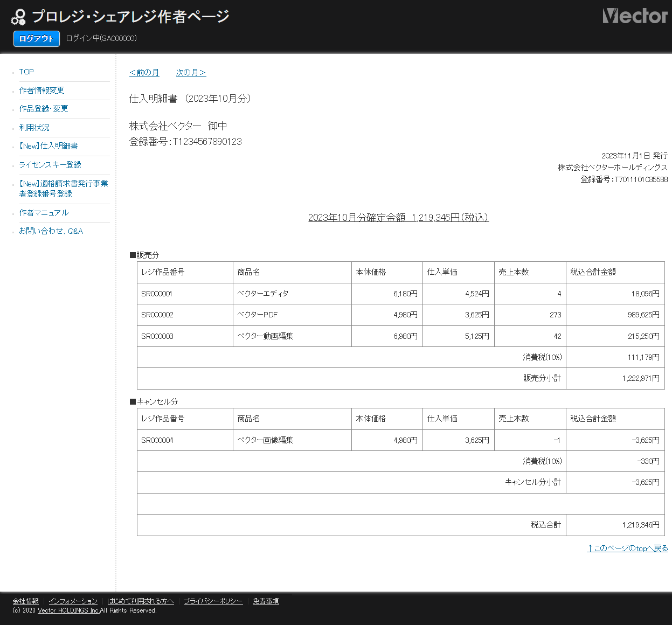
Task: Click Vector HOLDINGS Inc. copyright link
Action: pyautogui.click(x=68, y=610)
